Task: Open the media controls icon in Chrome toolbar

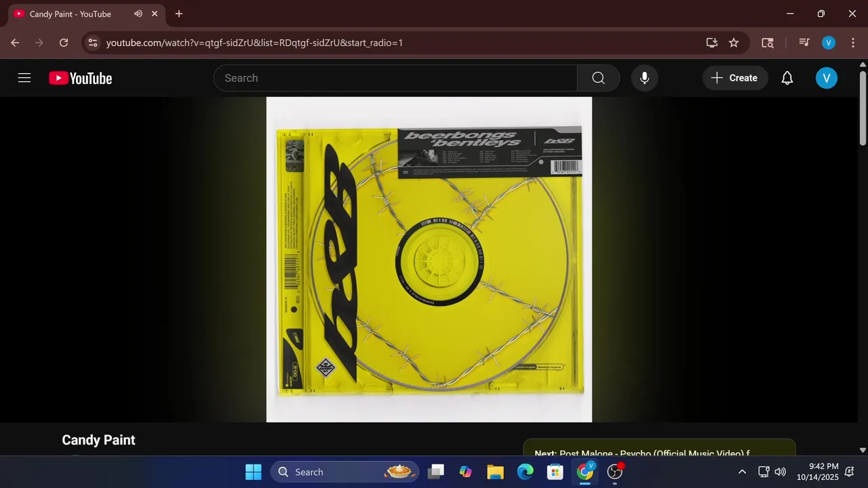Action: click(x=804, y=43)
